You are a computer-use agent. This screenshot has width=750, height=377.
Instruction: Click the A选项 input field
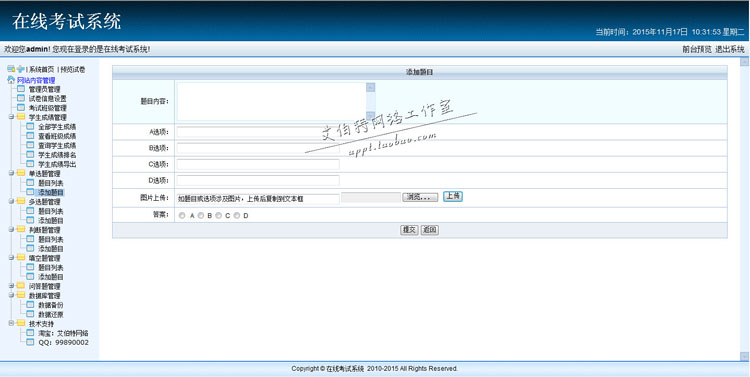(258, 132)
